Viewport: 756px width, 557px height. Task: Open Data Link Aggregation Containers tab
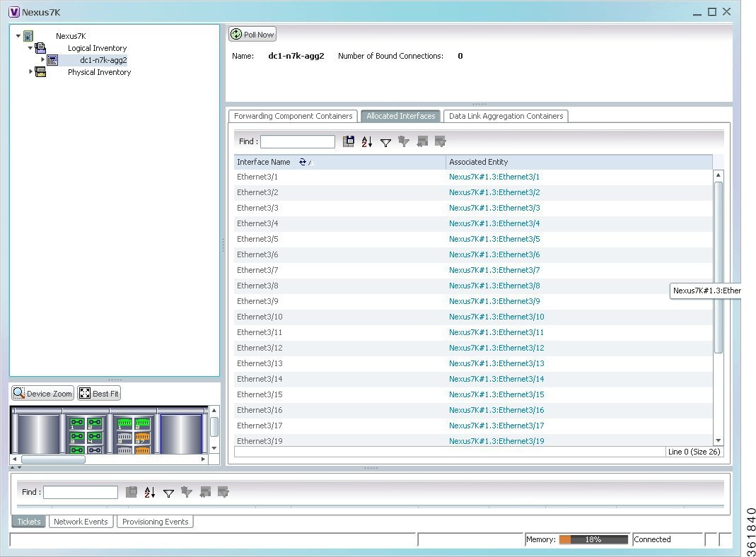(506, 116)
